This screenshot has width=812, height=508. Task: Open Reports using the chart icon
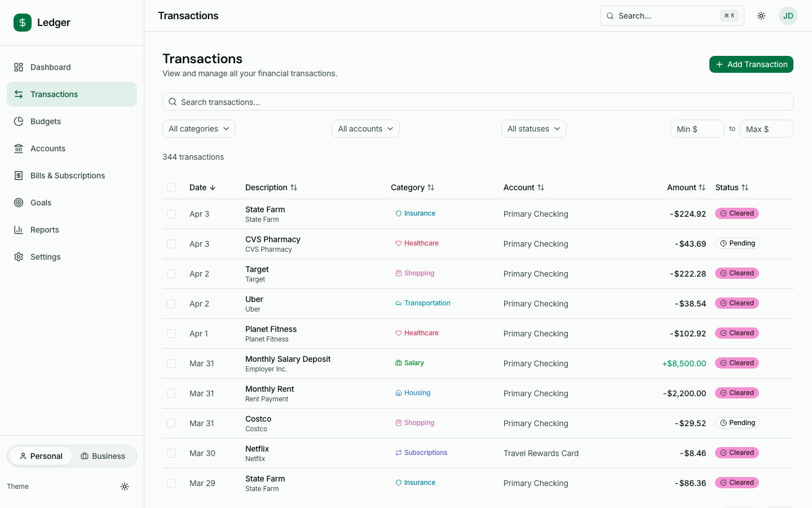18,229
